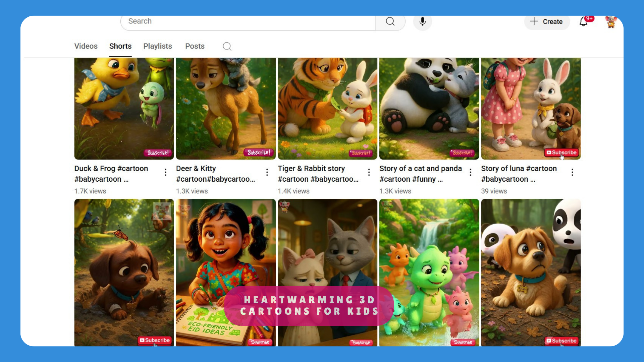This screenshot has height=362, width=644.
Task: Activate voice search microphone
Action: click(422, 22)
